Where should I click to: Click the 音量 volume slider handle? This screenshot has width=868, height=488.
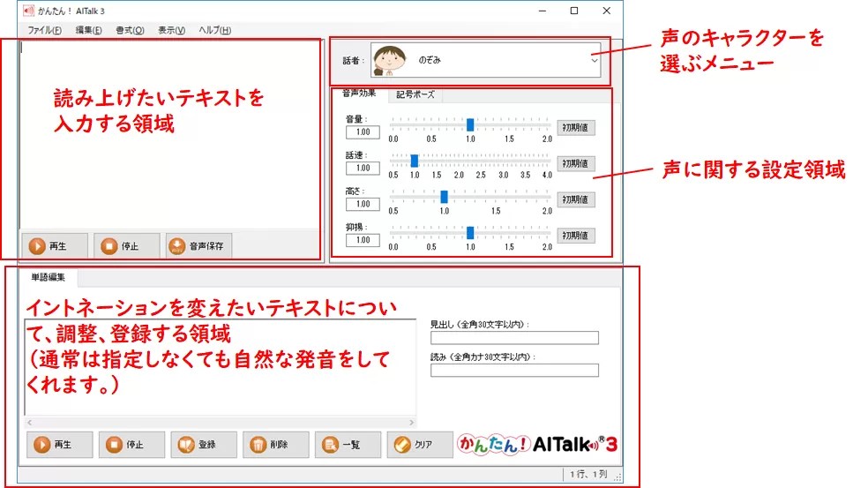coord(470,124)
